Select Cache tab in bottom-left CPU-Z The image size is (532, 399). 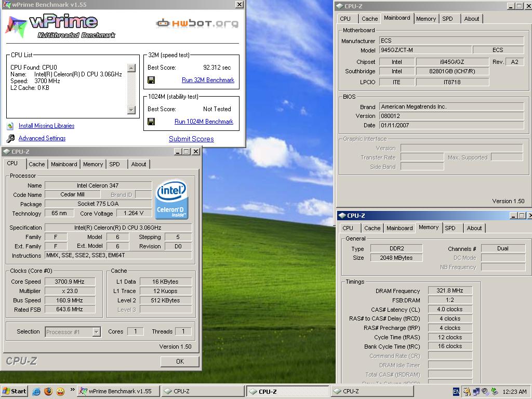[x=37, y=164]
